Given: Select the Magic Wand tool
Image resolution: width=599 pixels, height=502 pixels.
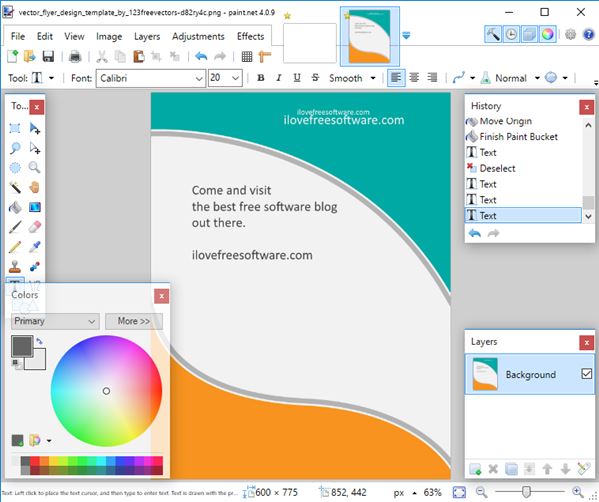Looking at the screenshot, I should click(x=15, y=187).
